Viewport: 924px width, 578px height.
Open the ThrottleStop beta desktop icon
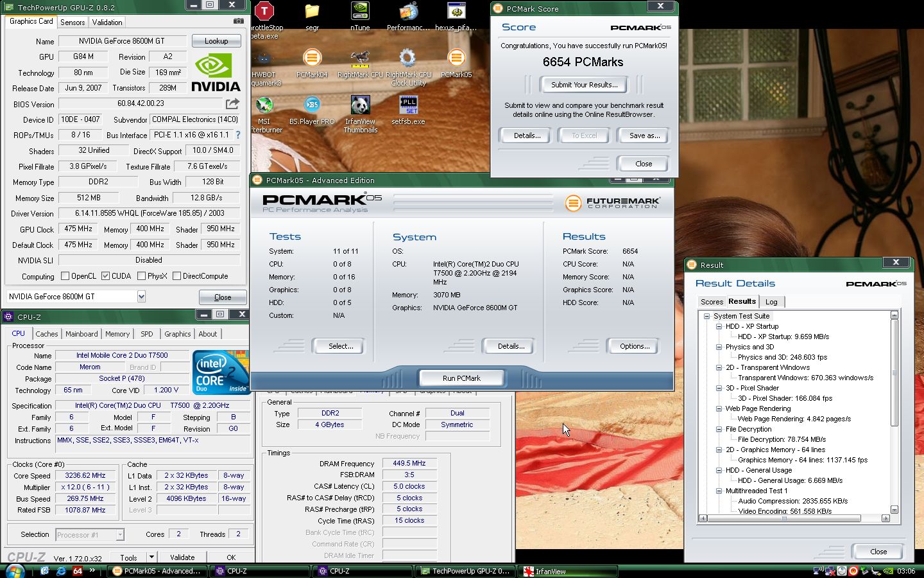pos(264,12)
